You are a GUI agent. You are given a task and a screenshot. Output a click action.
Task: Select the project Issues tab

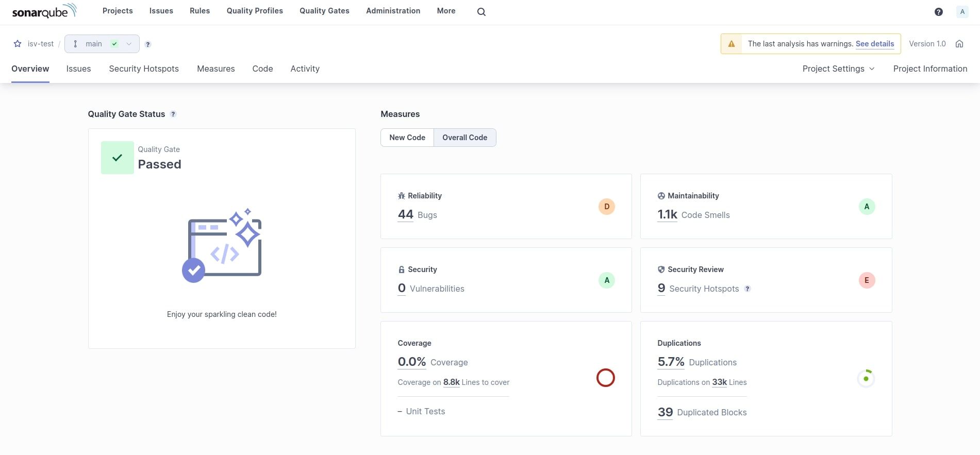(78, 69)
